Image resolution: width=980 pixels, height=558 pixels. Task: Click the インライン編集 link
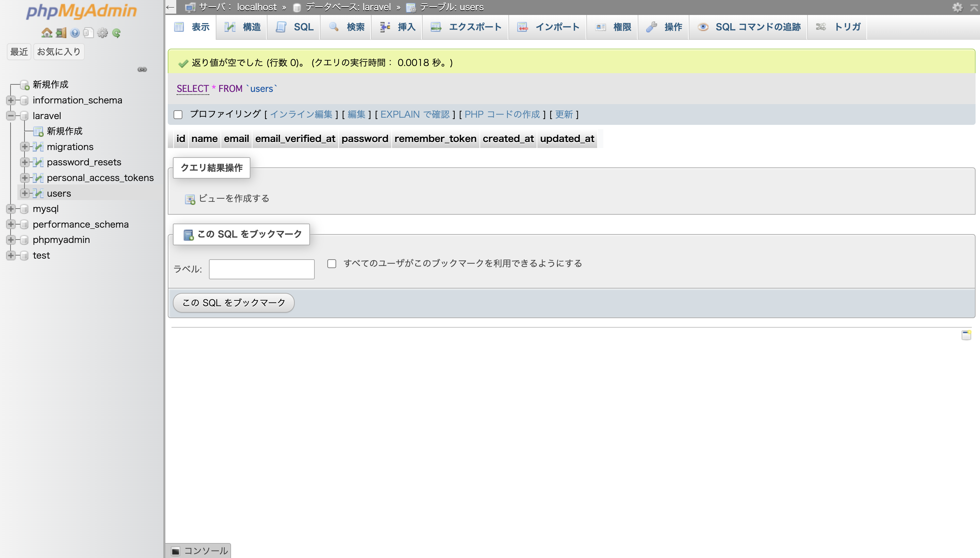click(x=301, y=115)
